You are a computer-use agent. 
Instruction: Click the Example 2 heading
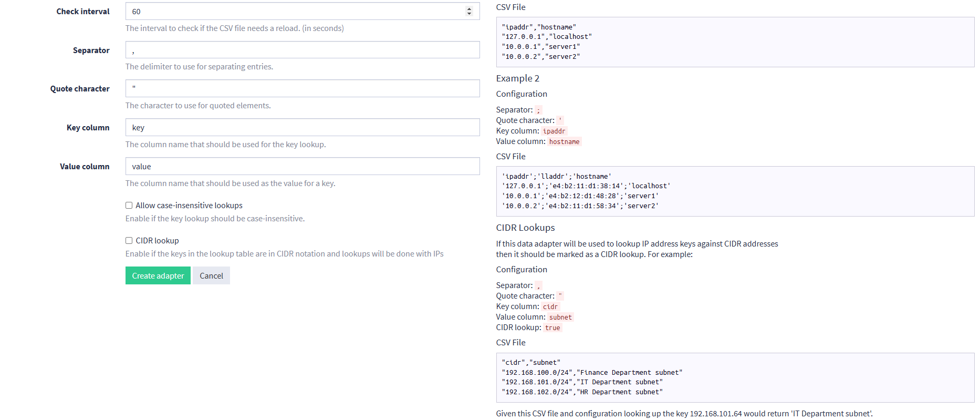[x=517, y=78]
